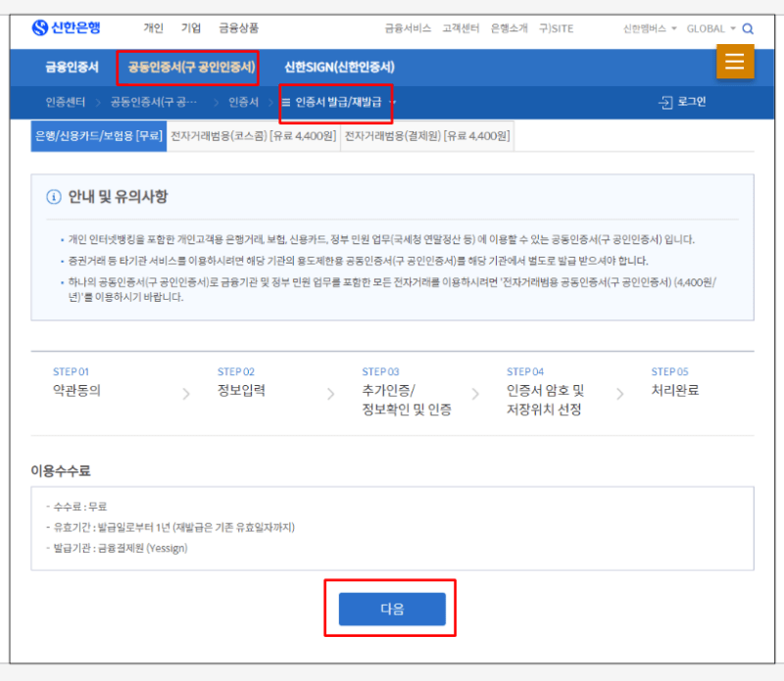Open the search magnifier icon
The image size is (784, 681).
(749, 29)
